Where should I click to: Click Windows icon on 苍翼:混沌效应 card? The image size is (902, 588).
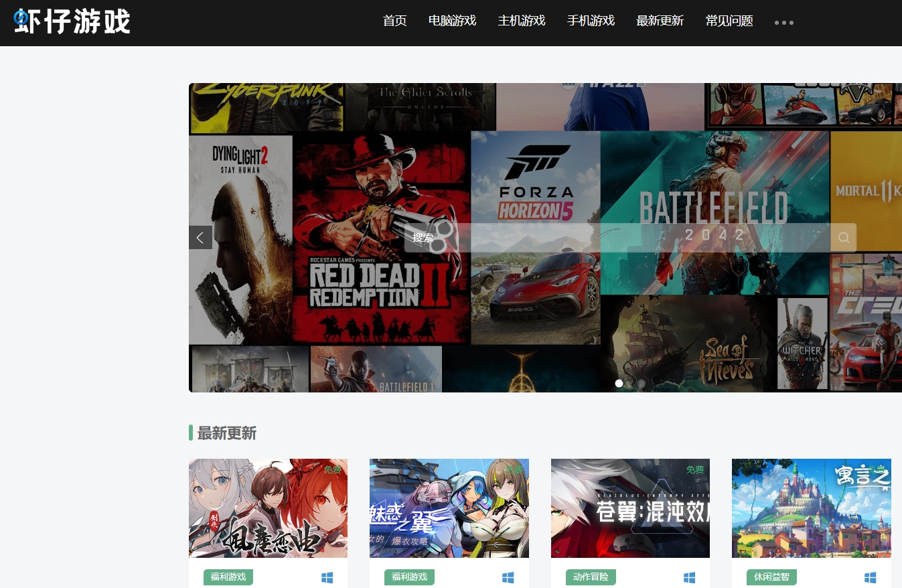[x=689, y=577]
